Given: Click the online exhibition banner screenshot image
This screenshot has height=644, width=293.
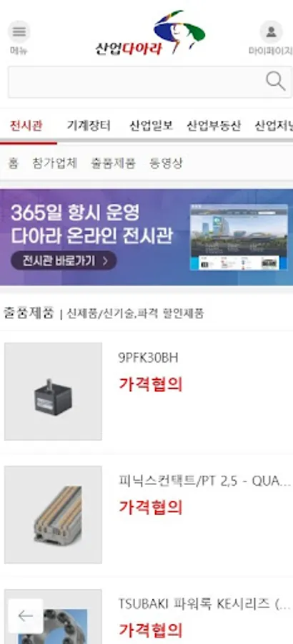Looking at the screenshot, I should point(239,237).
